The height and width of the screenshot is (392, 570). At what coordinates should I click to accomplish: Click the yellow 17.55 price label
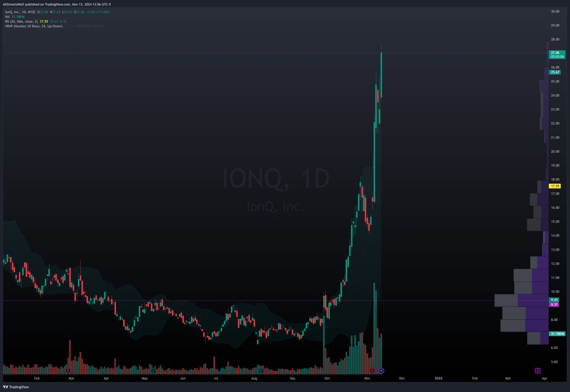pyautogui.click(x=555, y=186)
